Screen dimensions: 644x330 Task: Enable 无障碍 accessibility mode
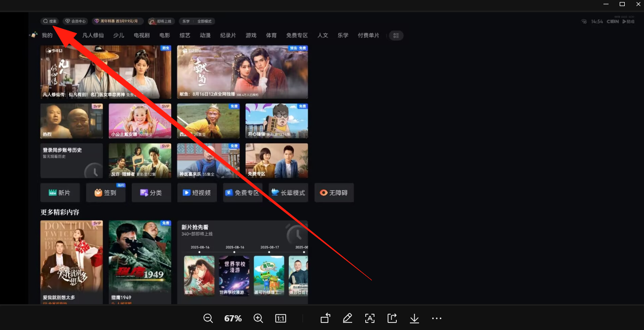334,193
